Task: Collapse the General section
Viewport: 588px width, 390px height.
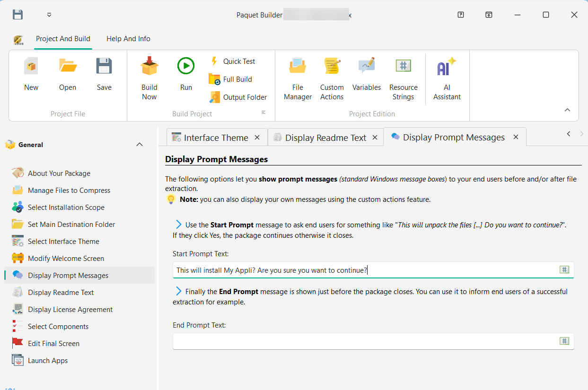Action: 140,144
